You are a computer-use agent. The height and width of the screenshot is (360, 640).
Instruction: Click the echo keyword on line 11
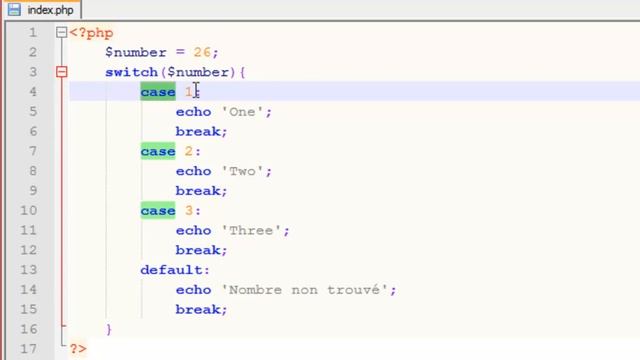193,231
